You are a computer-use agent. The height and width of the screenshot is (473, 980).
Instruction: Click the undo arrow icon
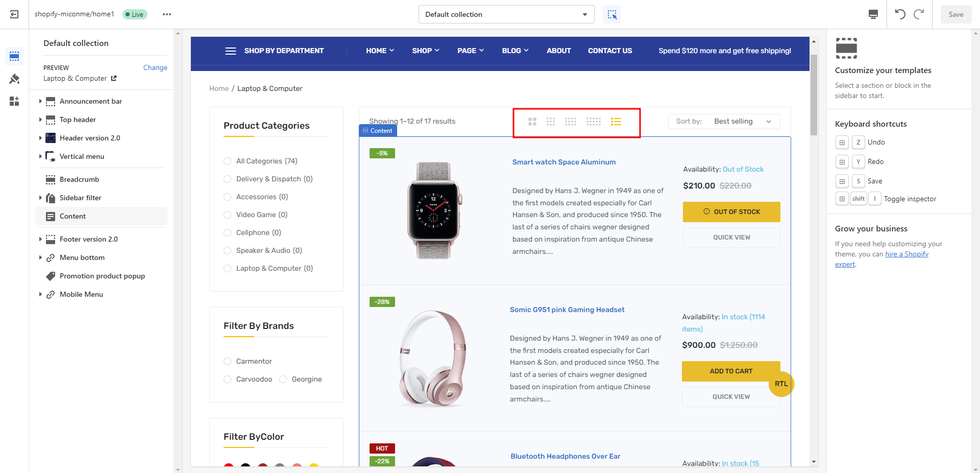point(900,14)
